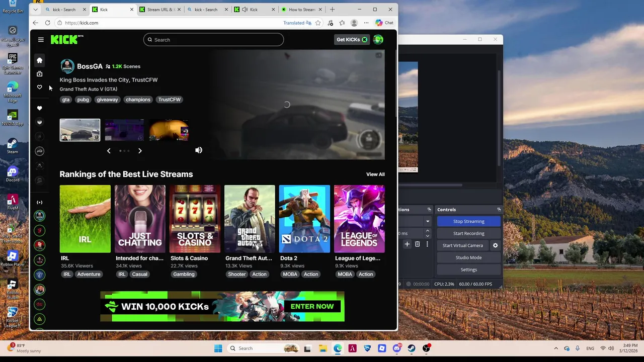
Task: Click the Shooter tag
Action: click(237, 275)
